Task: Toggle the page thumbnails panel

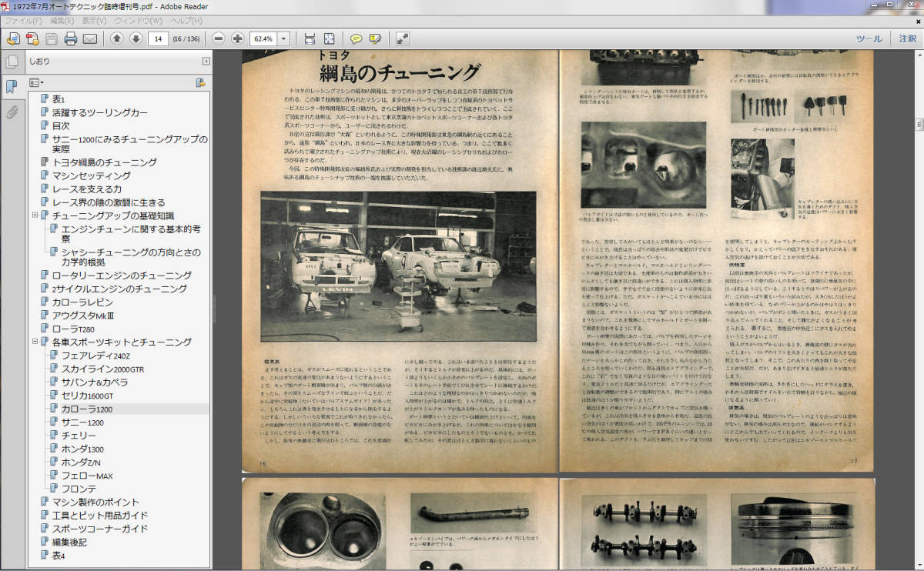Action: pyautogui.click(x=12, y=62)
